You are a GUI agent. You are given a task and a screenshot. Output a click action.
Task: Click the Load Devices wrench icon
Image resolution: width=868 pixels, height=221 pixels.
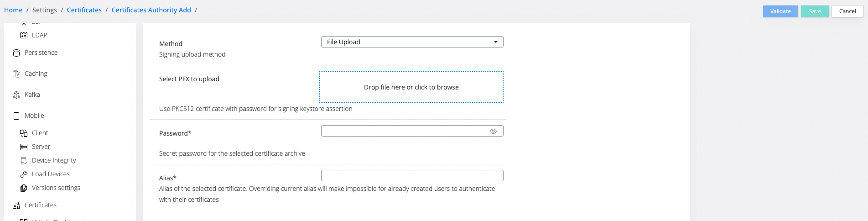pyautogui.click(x=24, y=174)
